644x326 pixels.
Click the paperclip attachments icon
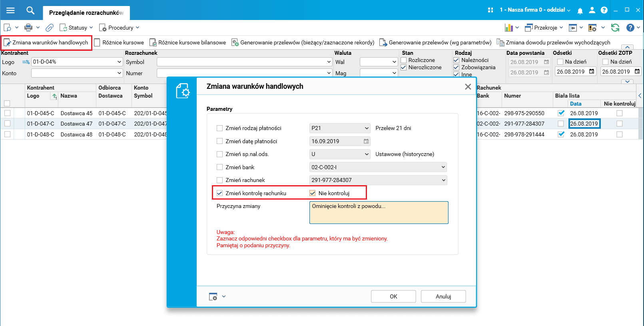(x=50, y=28)
